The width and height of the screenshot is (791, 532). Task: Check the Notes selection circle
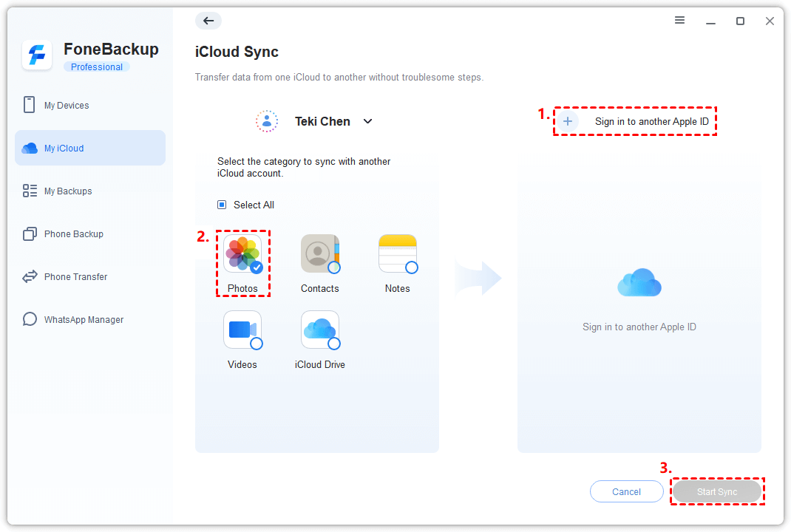click(412, 267)
